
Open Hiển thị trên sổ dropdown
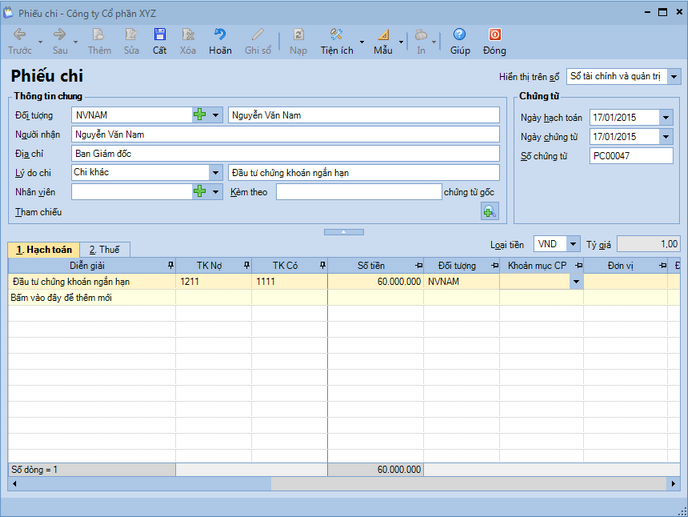[x=674, y=76]
